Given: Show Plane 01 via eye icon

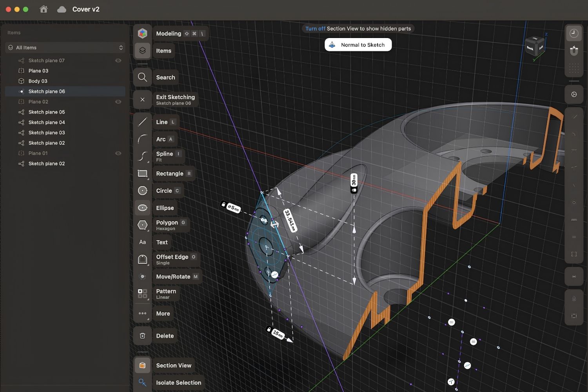Looking at the screenshot, I should [x=118, y=153].
